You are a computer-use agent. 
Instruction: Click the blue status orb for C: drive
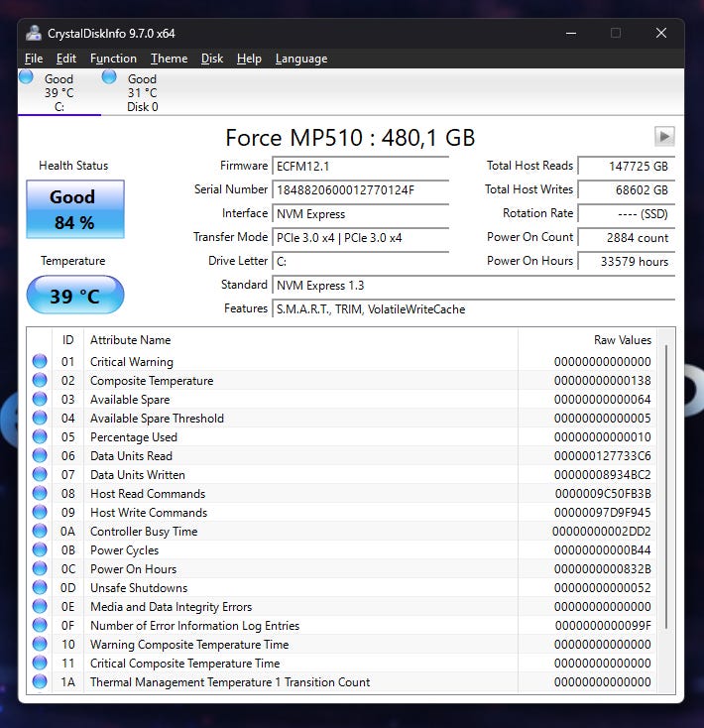click(26, 76)
